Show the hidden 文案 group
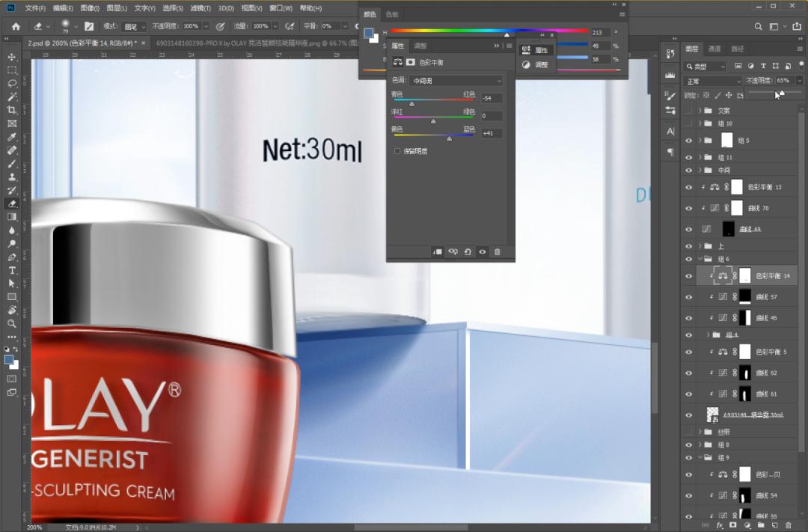The width and height of the screenshot is (808, 532). (x=689, y=110)
